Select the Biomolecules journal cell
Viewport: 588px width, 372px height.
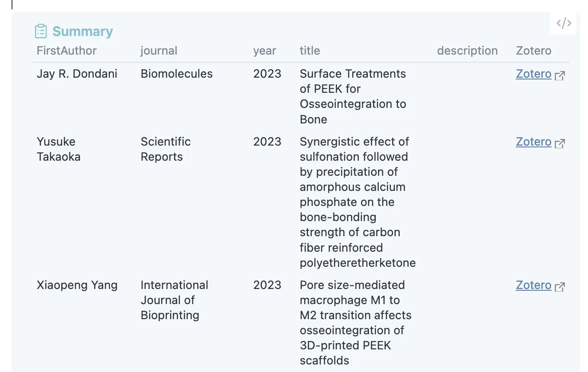[x=177, y=74]
